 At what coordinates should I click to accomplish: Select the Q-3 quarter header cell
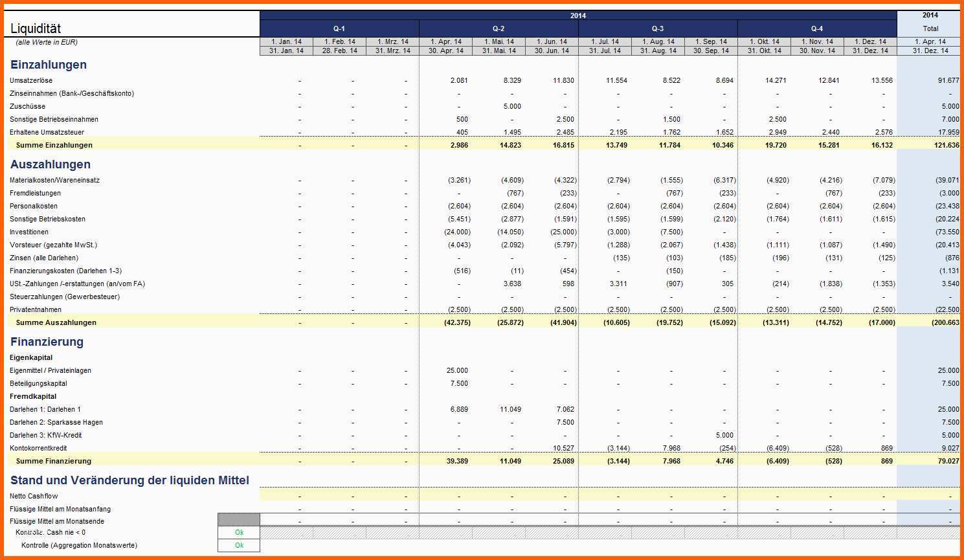(x=658, y=28)
